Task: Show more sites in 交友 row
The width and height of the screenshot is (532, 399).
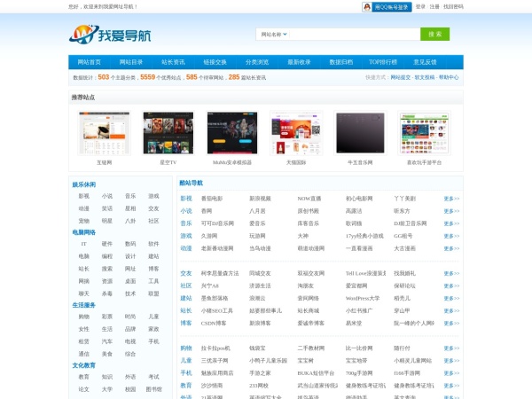Action: [451, 274]
